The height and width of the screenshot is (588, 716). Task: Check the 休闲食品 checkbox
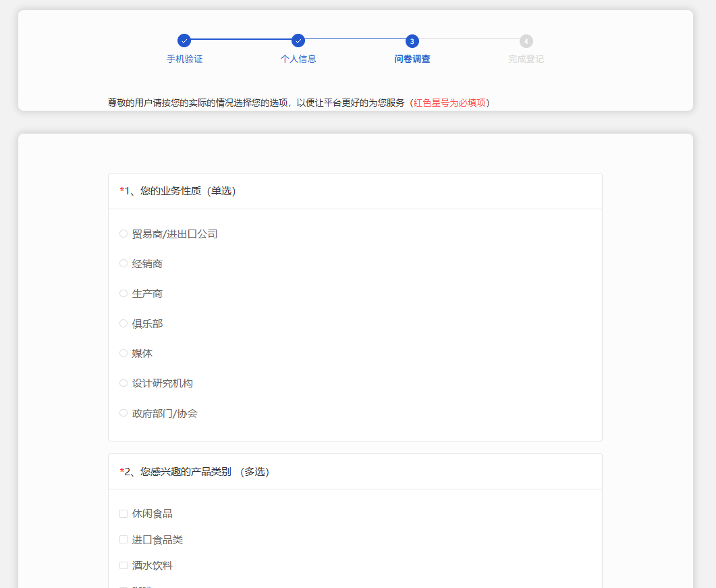(x=123, y=514)
